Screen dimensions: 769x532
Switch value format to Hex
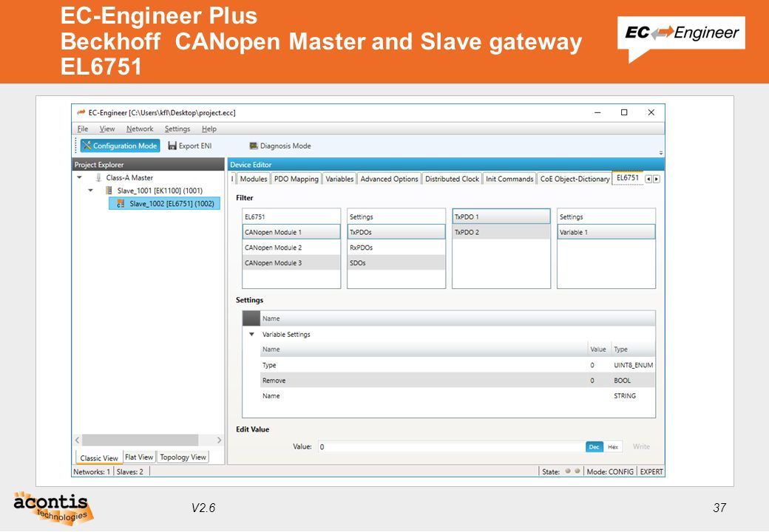[x=612, y=446]
